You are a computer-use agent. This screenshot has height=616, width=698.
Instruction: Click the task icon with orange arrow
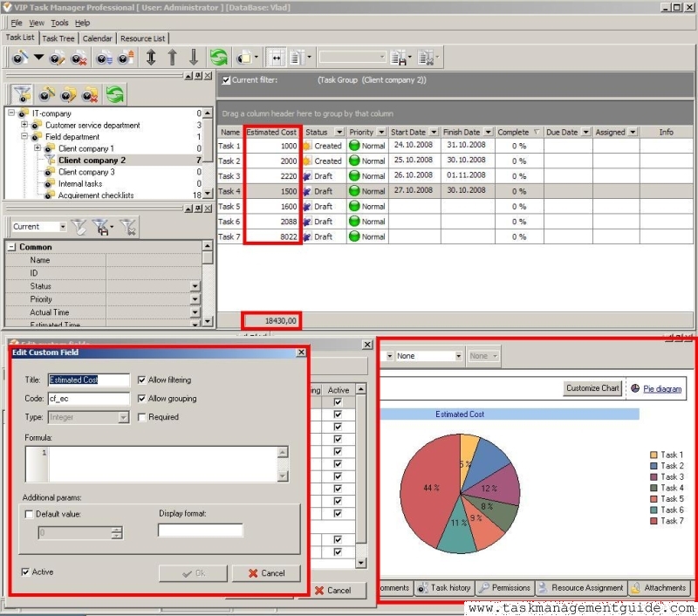click(126, 58)
